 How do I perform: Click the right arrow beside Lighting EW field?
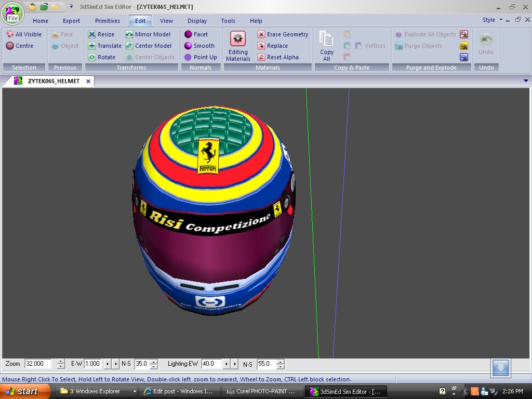click(234, 364)
